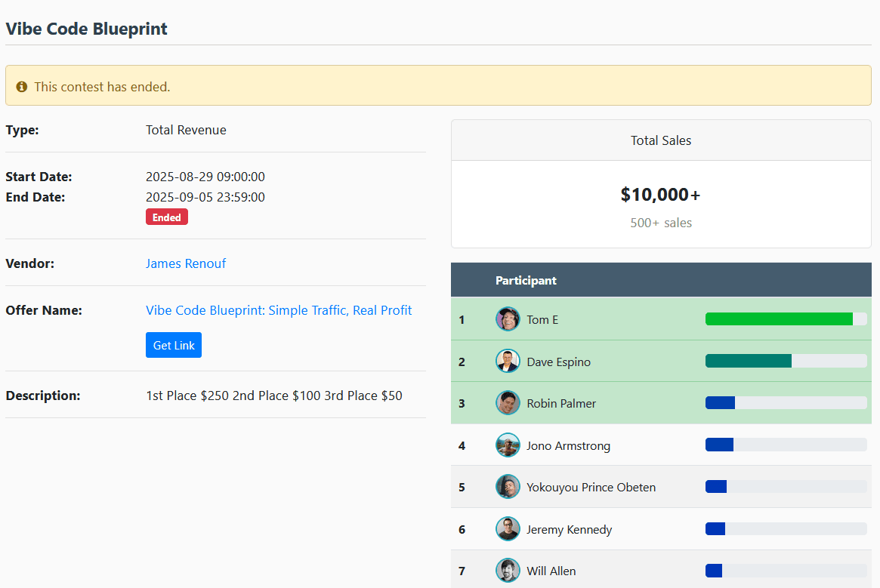Screen dimensions: 880x588
Task: Click Robin Palmer's profile avatar
Action: point(508,403)
